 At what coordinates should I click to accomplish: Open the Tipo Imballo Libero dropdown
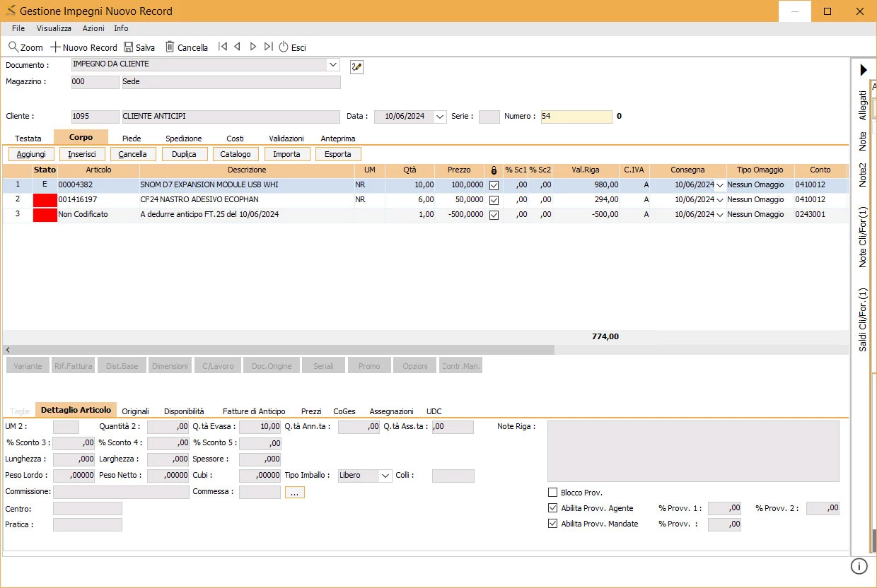(x=385, y=476)
